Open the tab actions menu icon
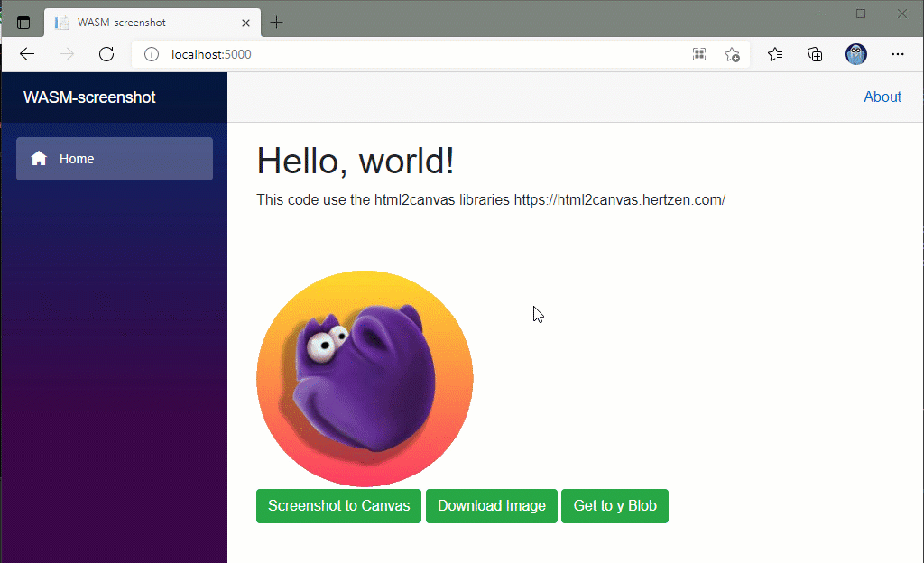924x563 pixels. pyautogui.click(x=23, y=23)
